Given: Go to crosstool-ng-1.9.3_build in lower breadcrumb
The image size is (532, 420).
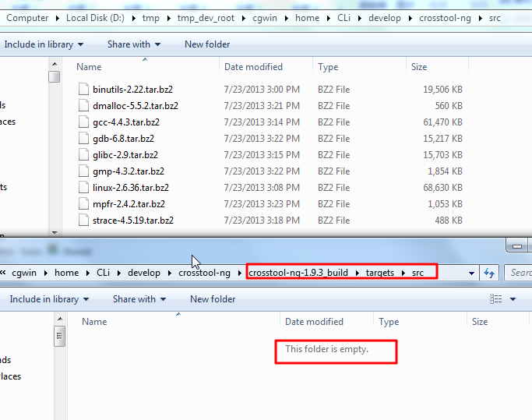Looking at the screenshot, I should [298, 273].
